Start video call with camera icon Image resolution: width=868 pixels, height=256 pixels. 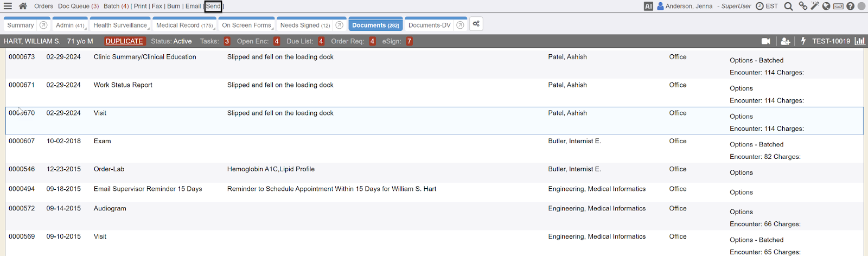click(766, 41)
